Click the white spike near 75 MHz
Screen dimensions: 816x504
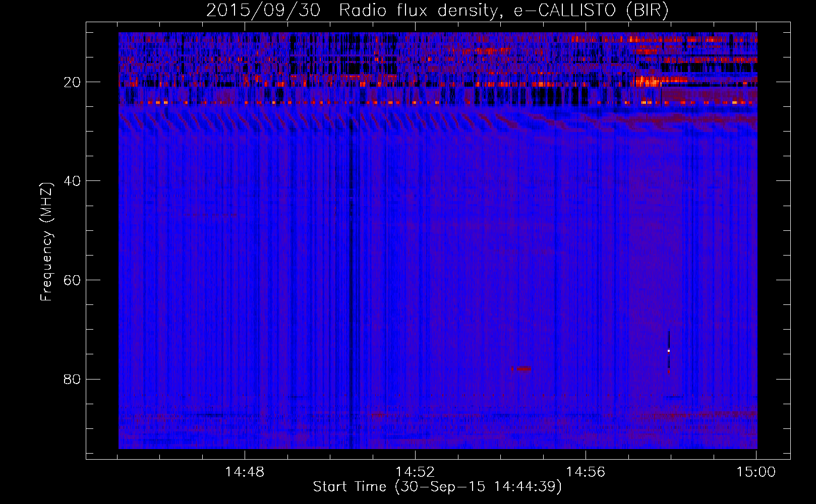[669, 351]
